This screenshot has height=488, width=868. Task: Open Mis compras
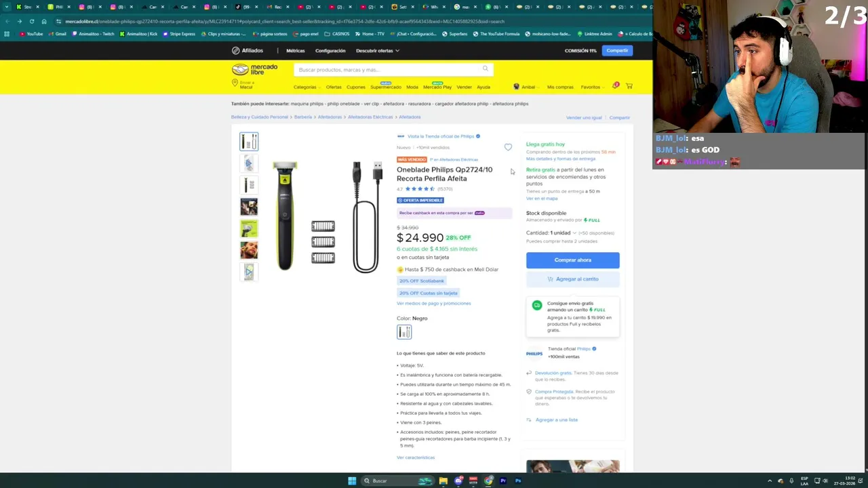pyautogui.click(x=560, y=87)
